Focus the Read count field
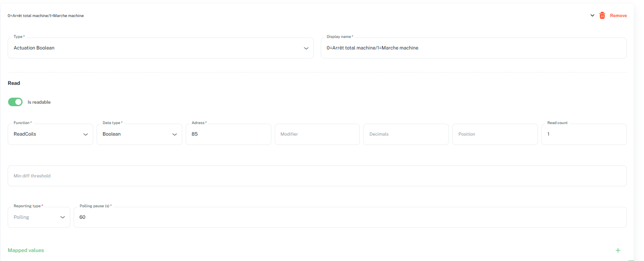The image size is (644, 261). click(x=584, y=134)
